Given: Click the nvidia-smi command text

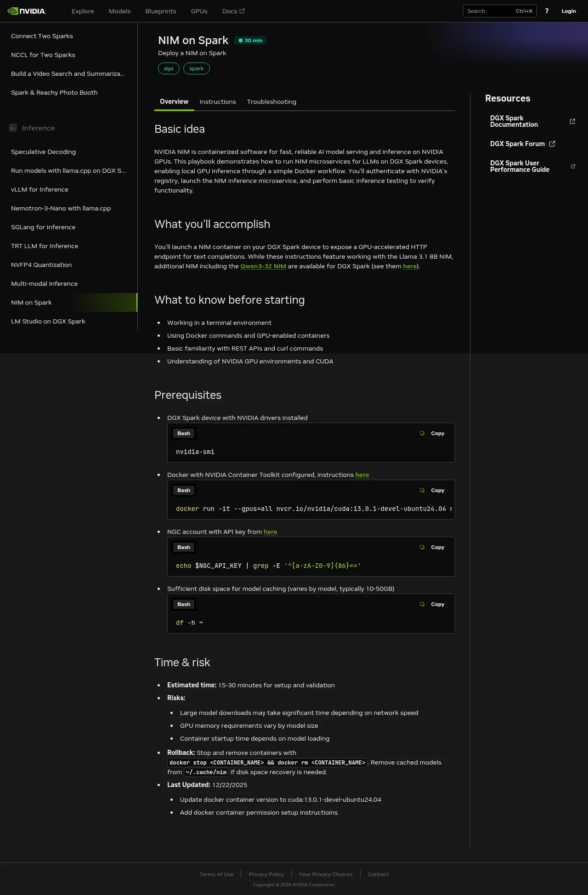Looking at the screenshot, I should (x=195, y=452).
